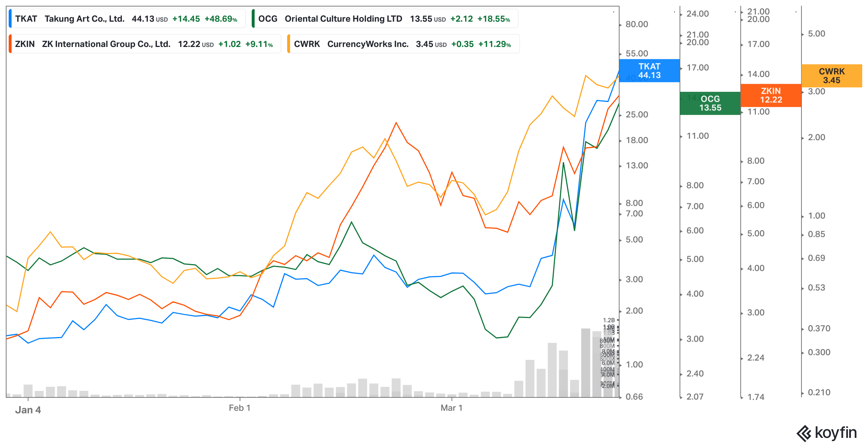Click the 0.210 label on the CWRK axis
868x448 pixels.
click(x=819, y=392)
